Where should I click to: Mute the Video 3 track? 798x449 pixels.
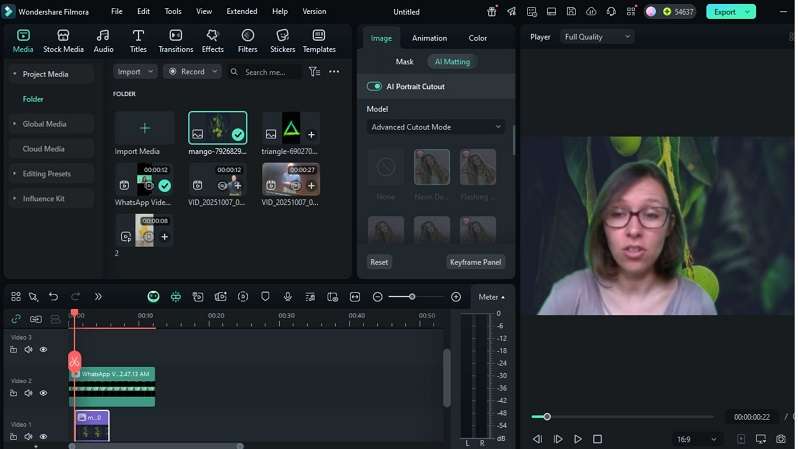pos(28,350)
